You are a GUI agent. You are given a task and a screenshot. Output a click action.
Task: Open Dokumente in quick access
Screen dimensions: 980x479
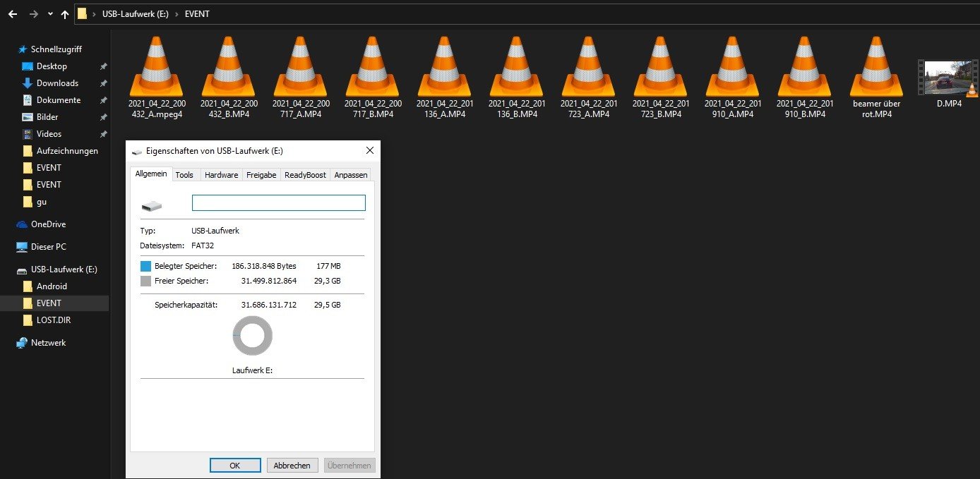pyautogui.click(x=59, y=100)
